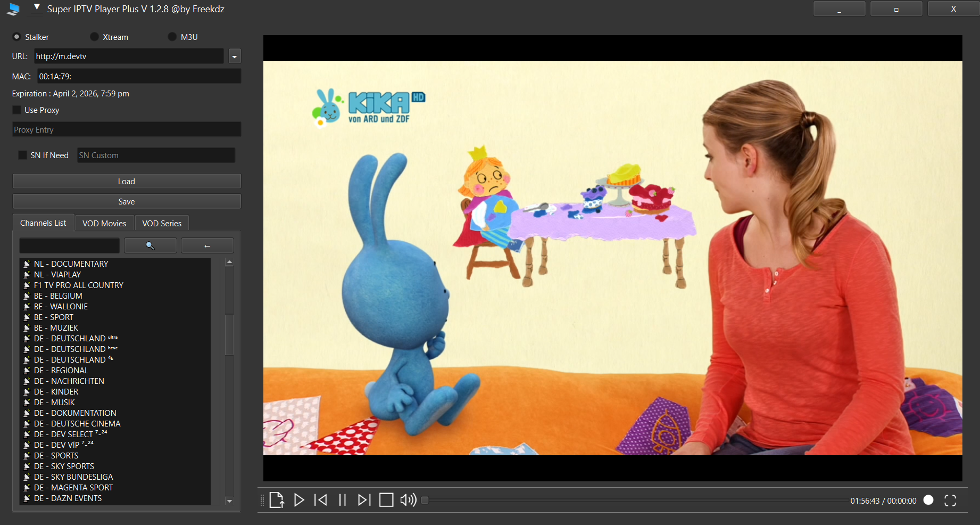The height and width of the screenshot is (525, 980).
Task: Stop the video playback
Action: pyautogui.click(x=386, y=500)
